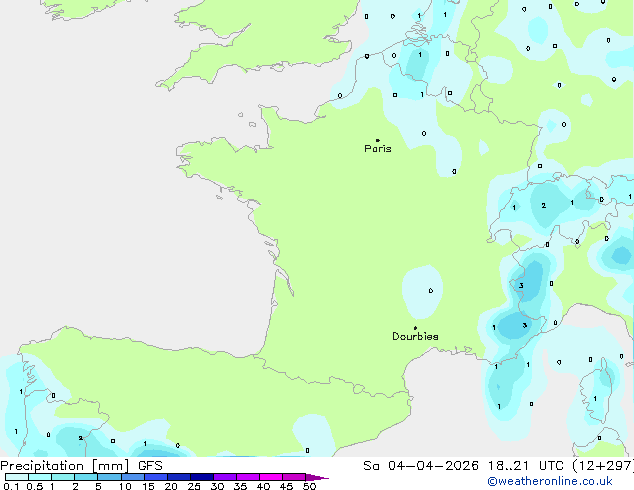This screenshot has height=490, width=634.
Task: Click the '(12+297)' forecast run text
Action: tap(603, 466)
